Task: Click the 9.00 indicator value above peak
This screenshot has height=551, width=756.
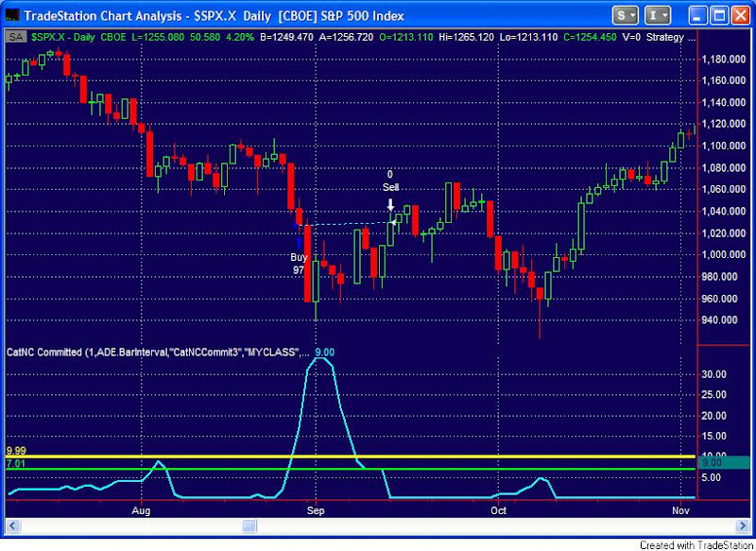Action: 324,353
